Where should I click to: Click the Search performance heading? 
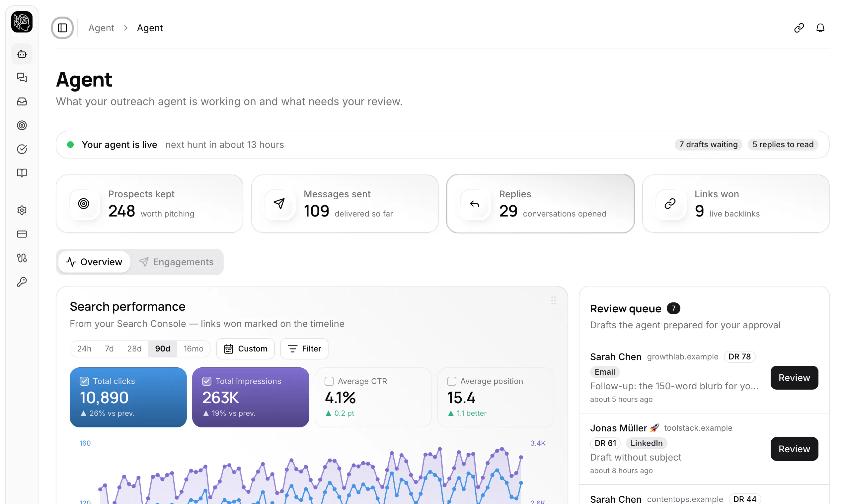[127, 306]
